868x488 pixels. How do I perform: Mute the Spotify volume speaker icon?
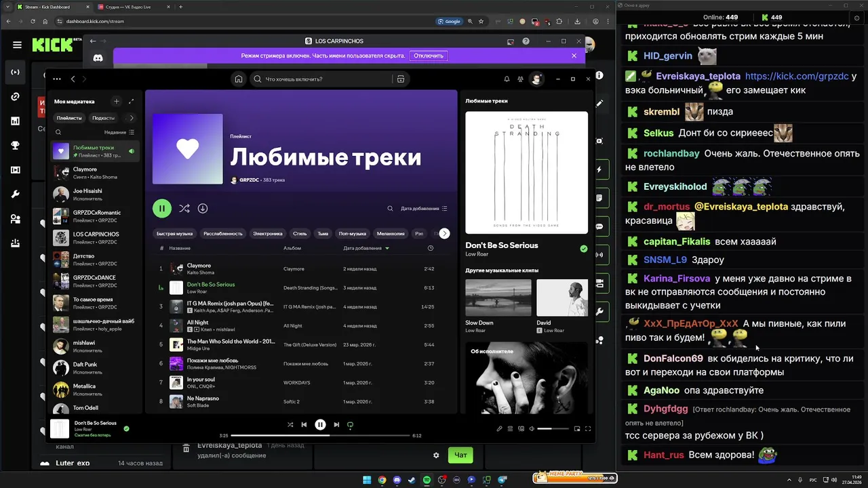tap(532, 429)
